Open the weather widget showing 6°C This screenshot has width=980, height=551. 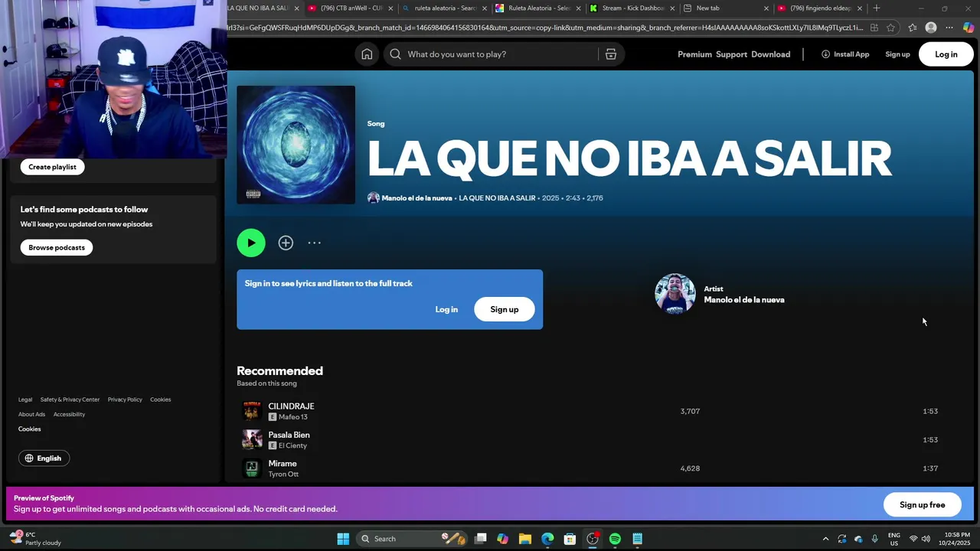click(x=36, y=539)
